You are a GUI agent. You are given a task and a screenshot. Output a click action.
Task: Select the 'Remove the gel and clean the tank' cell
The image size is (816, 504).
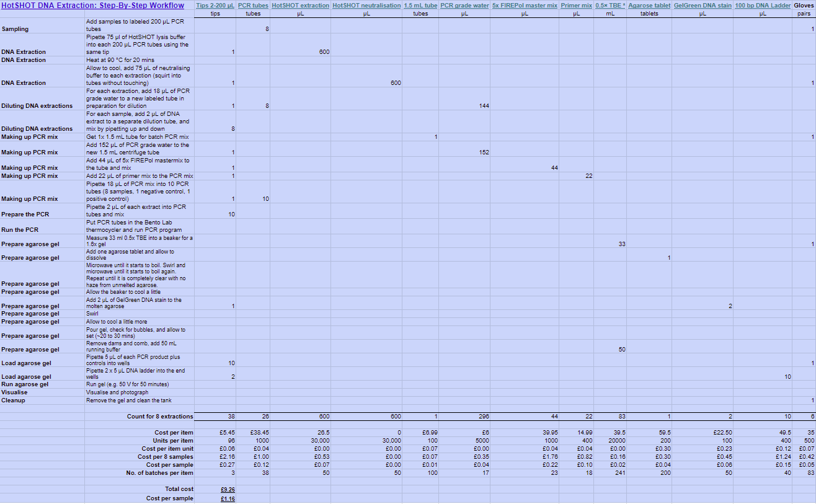140,400
